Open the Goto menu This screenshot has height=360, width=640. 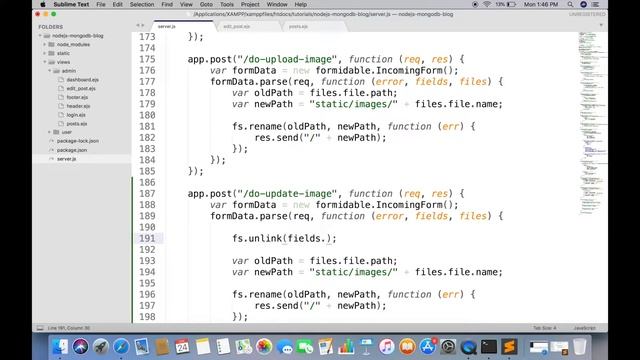(206, 4)
